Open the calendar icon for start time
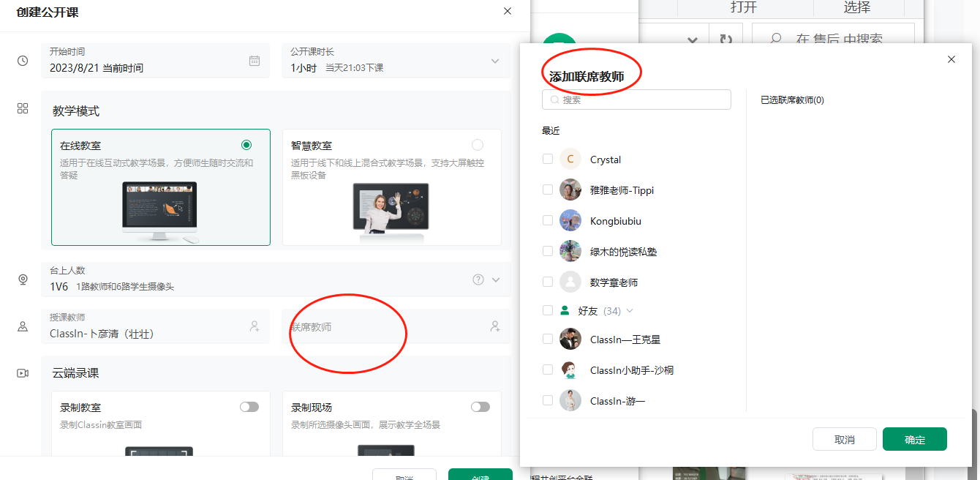 coord(255,61)
